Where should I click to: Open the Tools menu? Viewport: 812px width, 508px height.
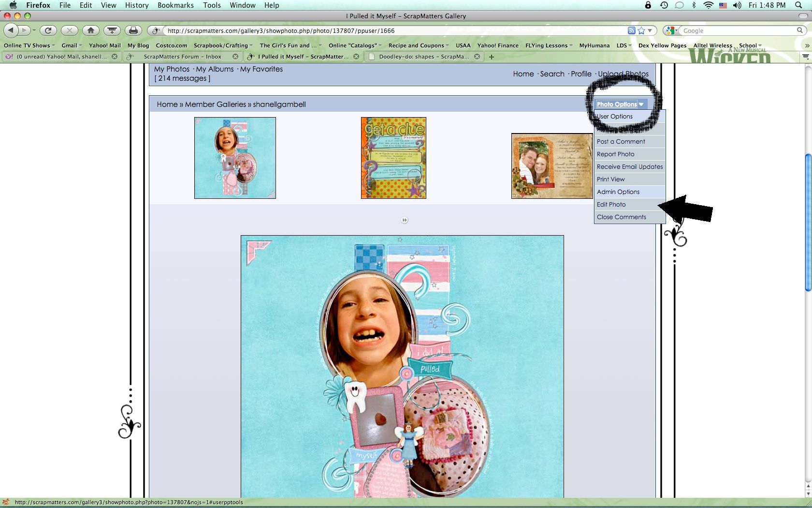click(x=212, y=5)
